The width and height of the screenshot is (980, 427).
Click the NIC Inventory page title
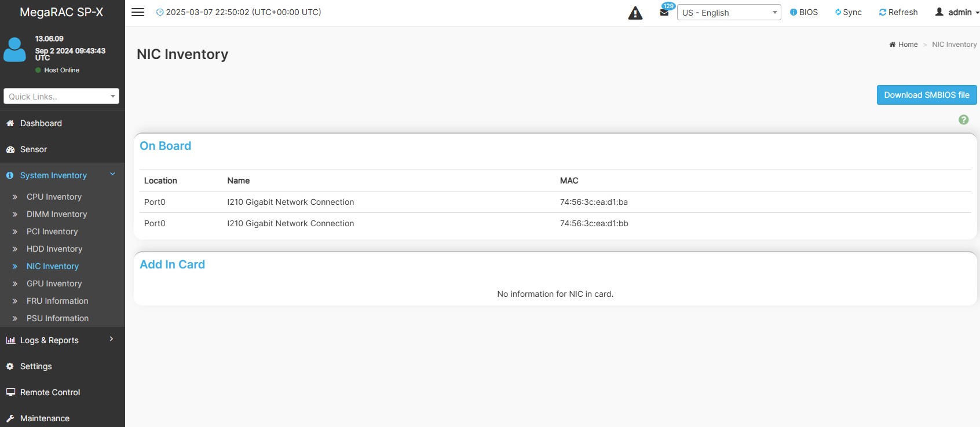pyautogui.click(x=182, y=54)
